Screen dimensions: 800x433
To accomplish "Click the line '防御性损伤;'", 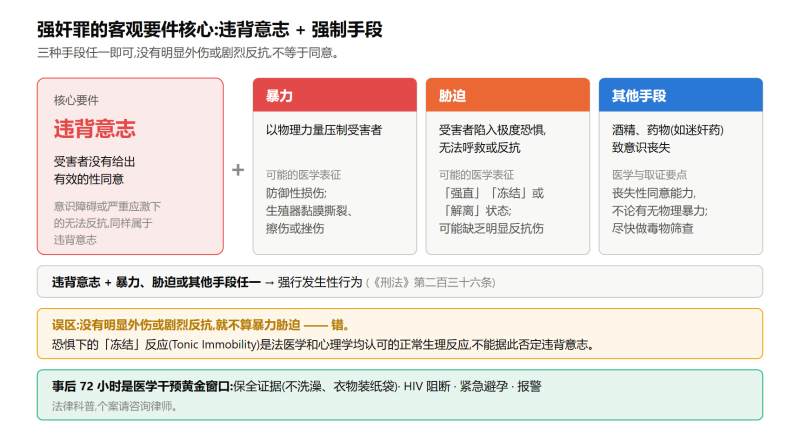I will pyautogui.click(x=296, y=193).
